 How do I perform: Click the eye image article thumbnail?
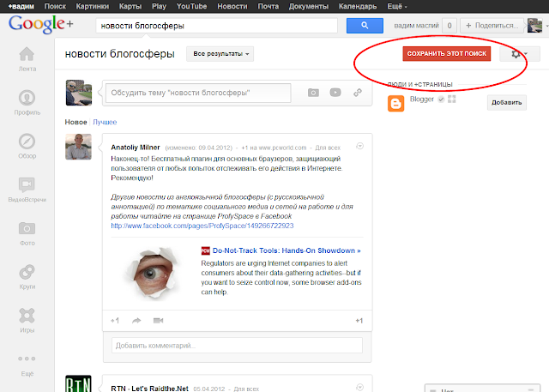(152, 273)
